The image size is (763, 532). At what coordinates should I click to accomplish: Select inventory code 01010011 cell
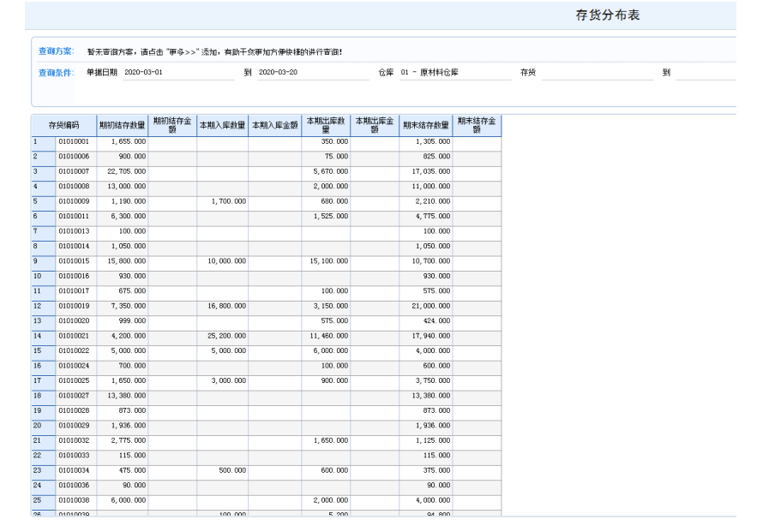76,217
